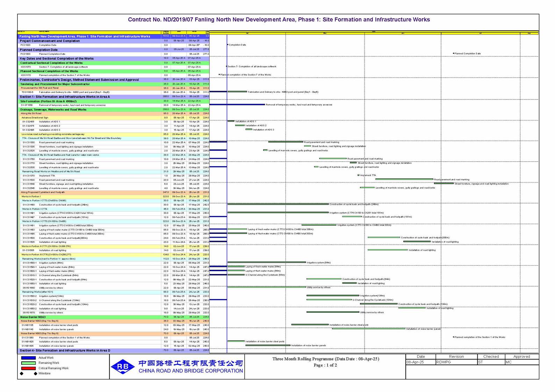Click the China Road and Bridge RB logo
Image resolution: width=555 pixels, height=392 pixels.
(123, 367)
